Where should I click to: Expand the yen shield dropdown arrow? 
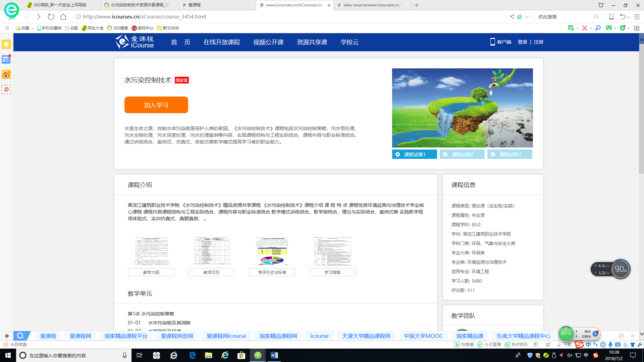pos(629,28)
